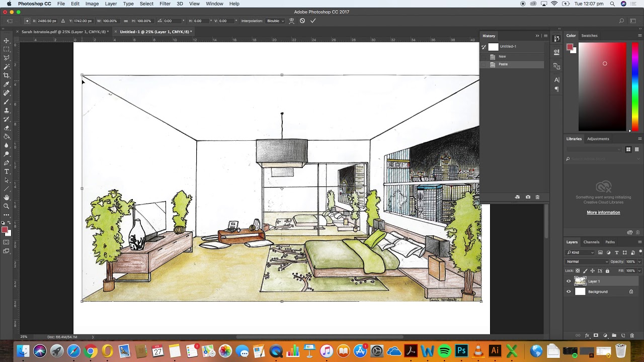Screen dimensions: 644x362
Task: Commit transform with checkmark icon
Action: 313,21
